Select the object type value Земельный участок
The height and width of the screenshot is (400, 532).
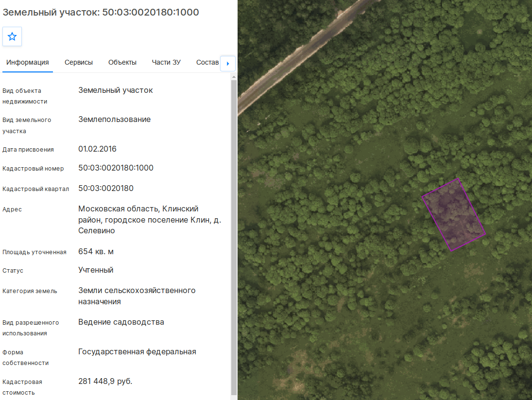tap(116, 90)
